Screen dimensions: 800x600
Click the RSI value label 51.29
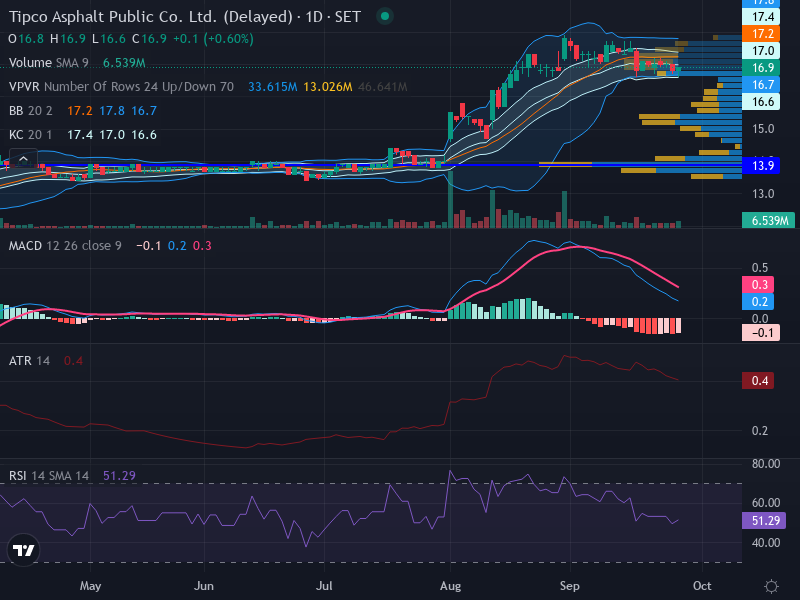pos(764,520)
